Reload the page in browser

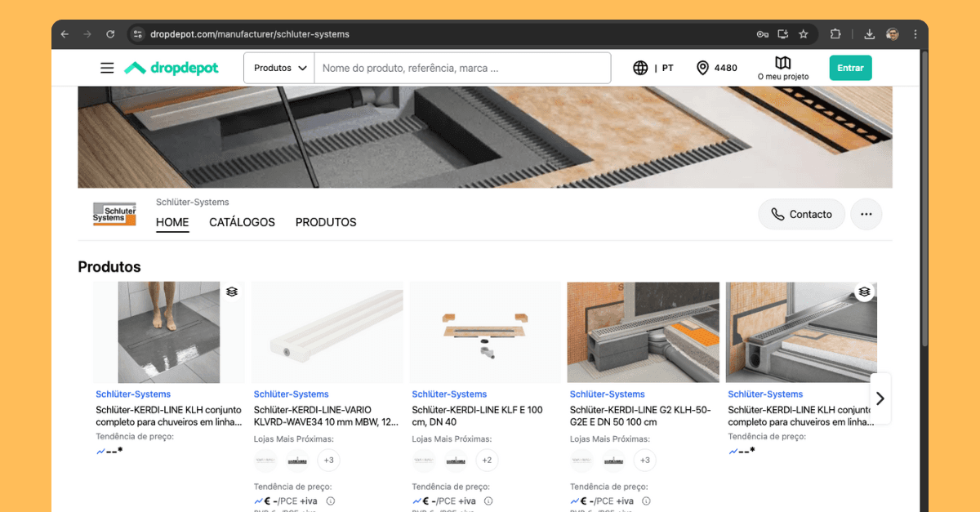(110, 34)
